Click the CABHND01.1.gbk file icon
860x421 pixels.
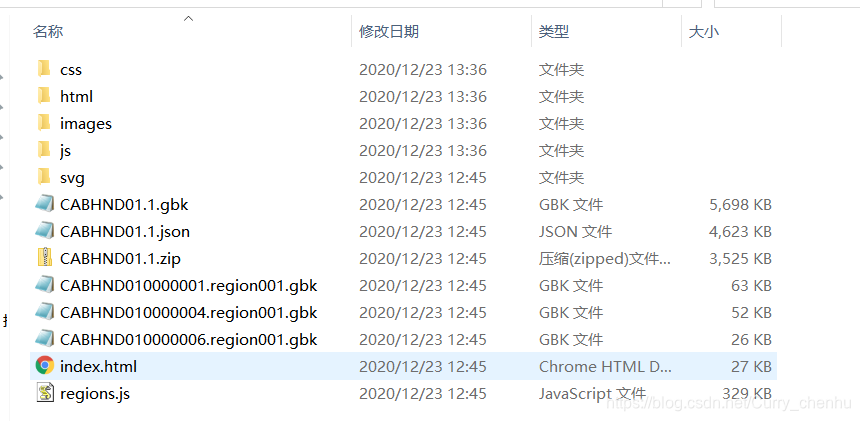45,204
